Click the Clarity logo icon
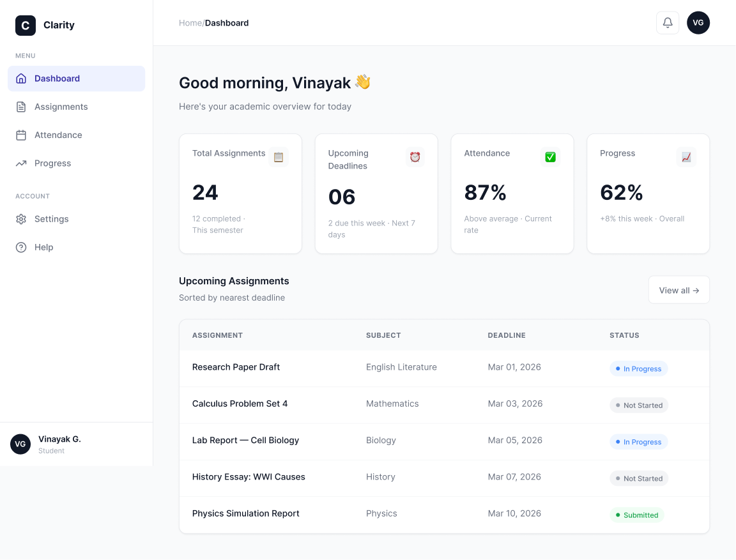736x560 pixels. click(x=26, y=26)
